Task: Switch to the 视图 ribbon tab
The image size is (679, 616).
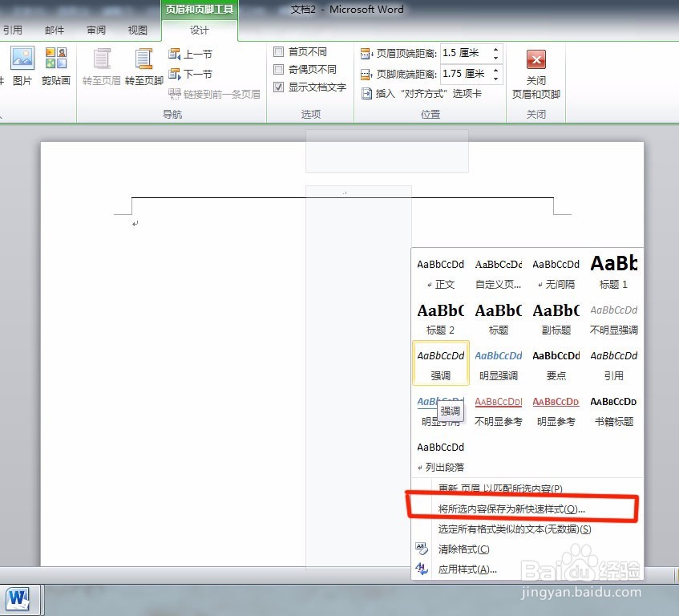Action: click(x=136, y=30)
